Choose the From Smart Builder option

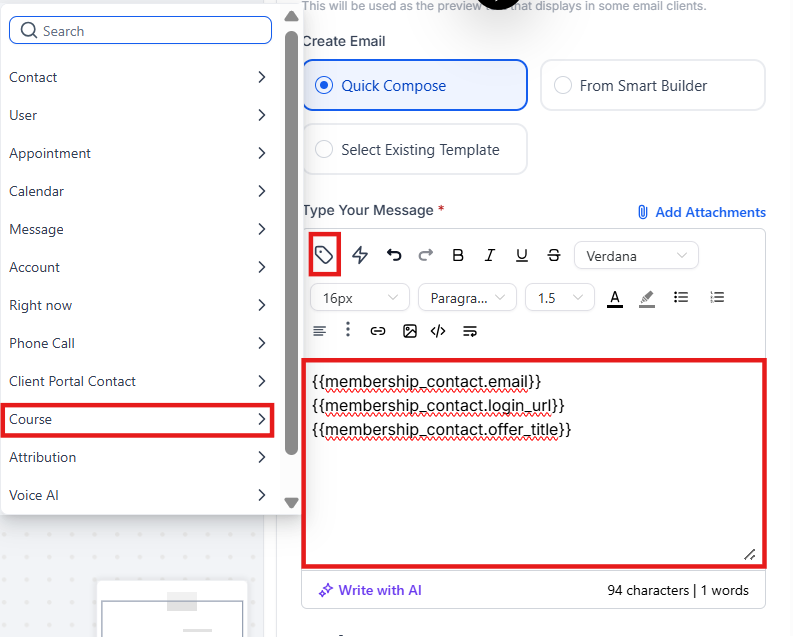tap(563, 85)
